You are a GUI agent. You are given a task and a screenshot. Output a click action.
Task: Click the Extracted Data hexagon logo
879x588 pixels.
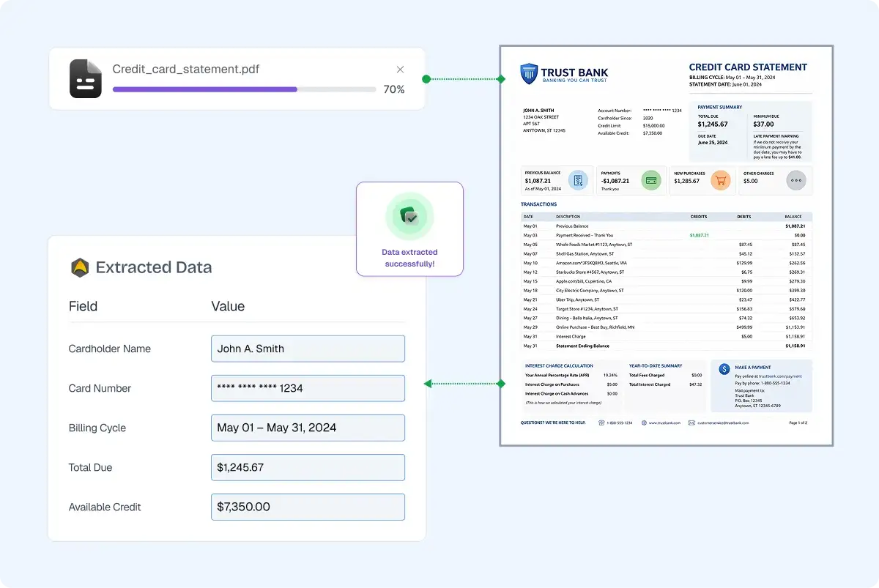(81, 267)
